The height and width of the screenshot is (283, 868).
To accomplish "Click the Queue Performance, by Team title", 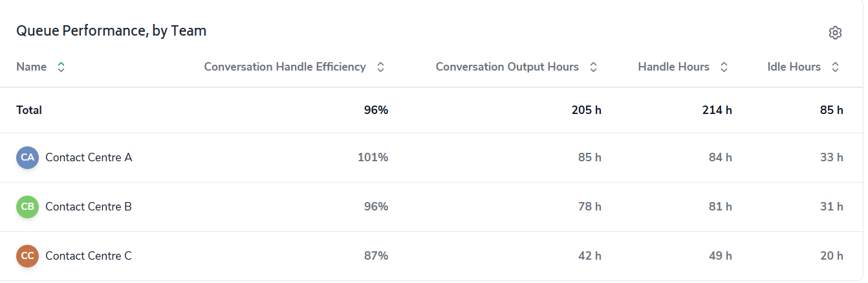I will point(111,30).
